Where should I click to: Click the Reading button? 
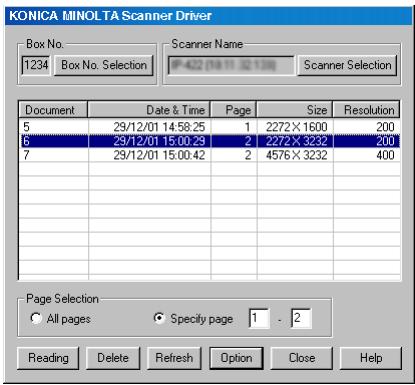48,358
